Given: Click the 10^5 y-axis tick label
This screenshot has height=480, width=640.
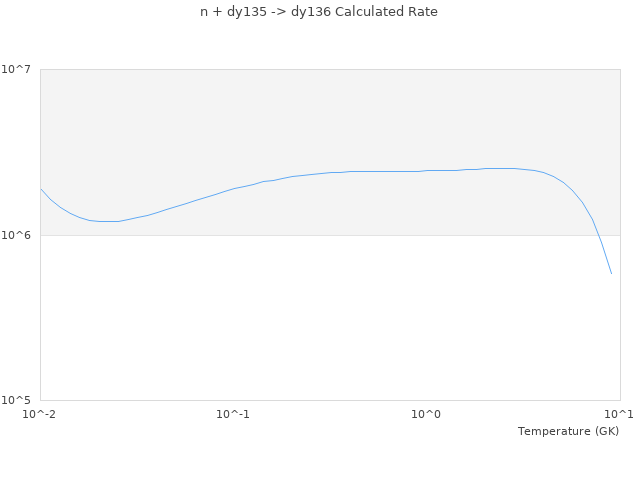Looking at the screenshot, I should pyautogui.click(x=20, y=400).
